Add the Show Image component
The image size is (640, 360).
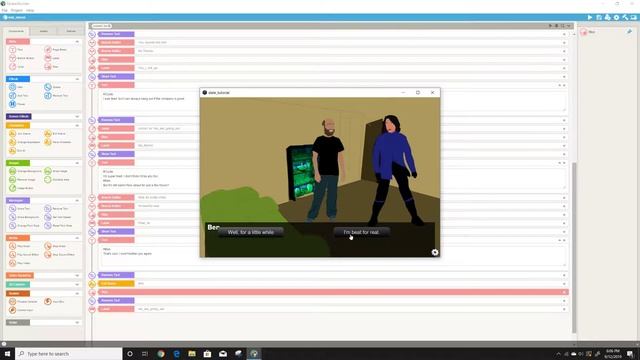coord(56,171)
